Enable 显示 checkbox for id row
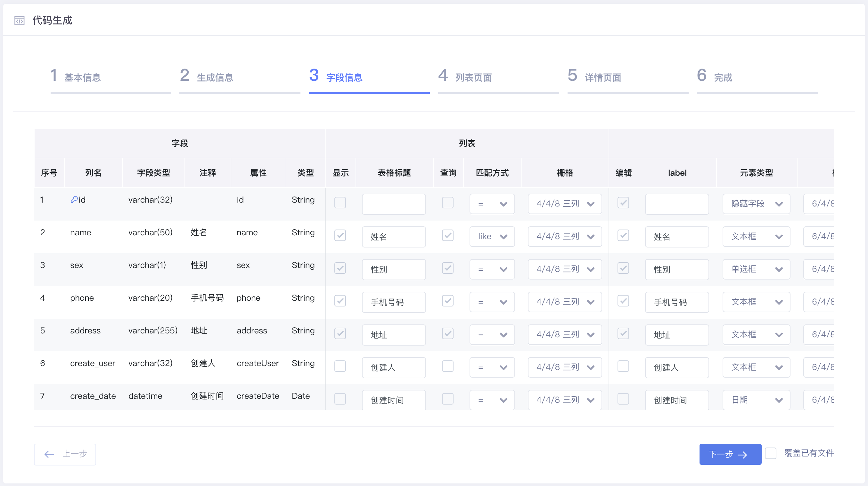Image resolution: width=868 pixels, height=486 pixels. (340, 203)
